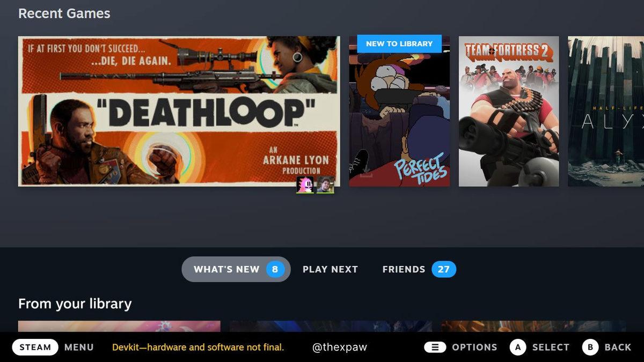This screenshot has width=644, height=362.
Task: Open the Friends tab
Action: (x=404, y=269)
